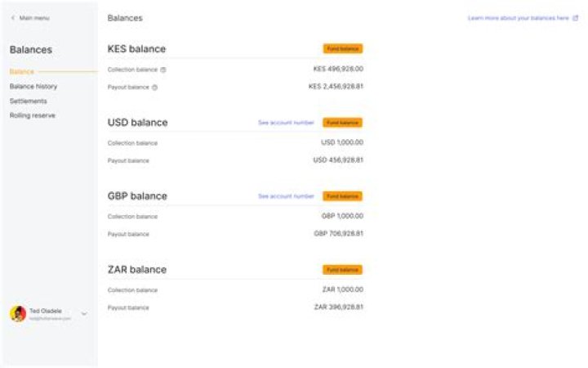Click the KES payout balance amount
Image resolution: width=588 pixels, height=368 pixels.
[x=336, y=87]
